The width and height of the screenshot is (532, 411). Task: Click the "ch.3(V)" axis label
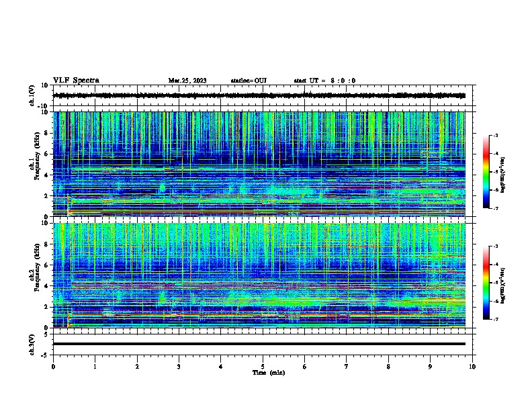[x=32, y=345]
